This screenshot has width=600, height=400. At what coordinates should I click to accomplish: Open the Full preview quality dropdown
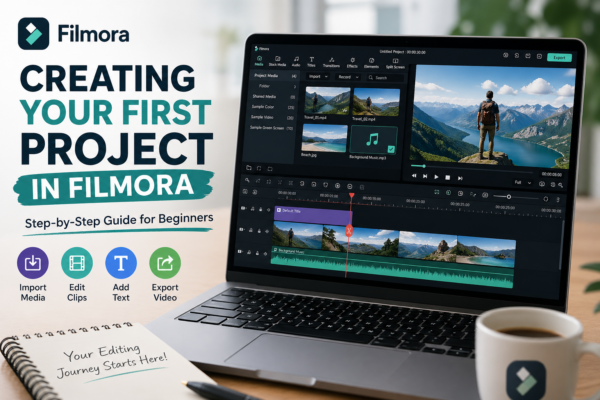pos(523,183)
